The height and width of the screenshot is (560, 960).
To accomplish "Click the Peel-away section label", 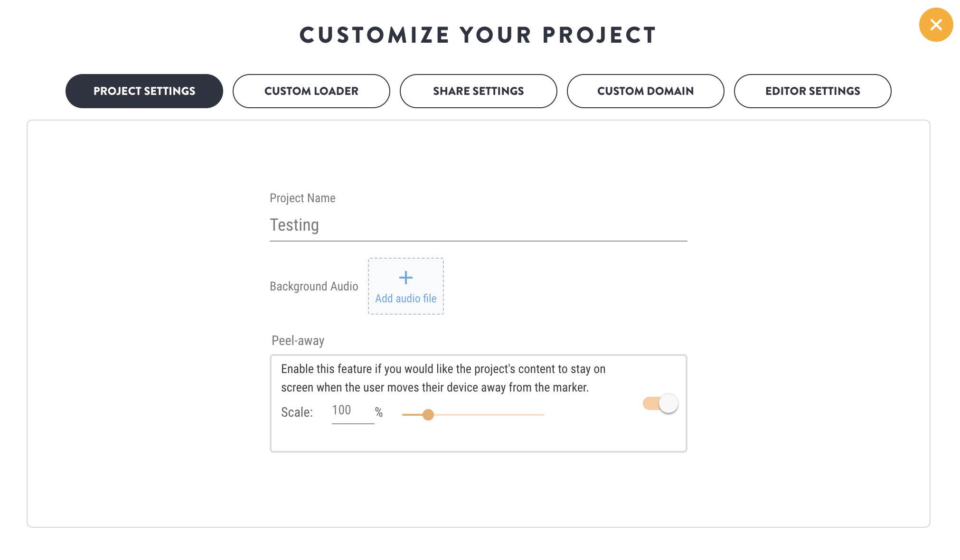I will point(298,341).
